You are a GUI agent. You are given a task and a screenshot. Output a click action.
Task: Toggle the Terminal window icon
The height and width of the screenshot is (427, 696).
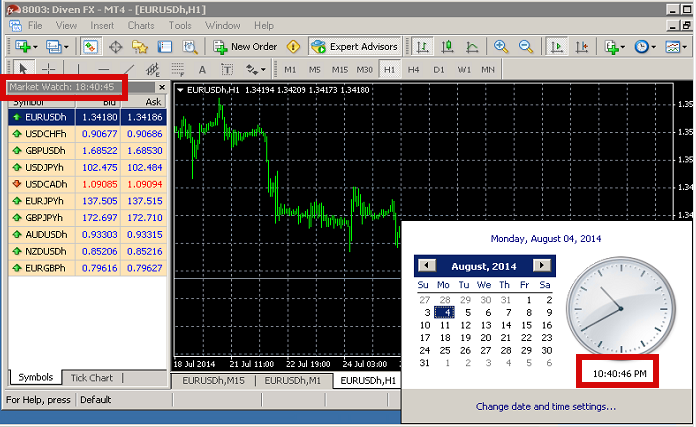165,47
